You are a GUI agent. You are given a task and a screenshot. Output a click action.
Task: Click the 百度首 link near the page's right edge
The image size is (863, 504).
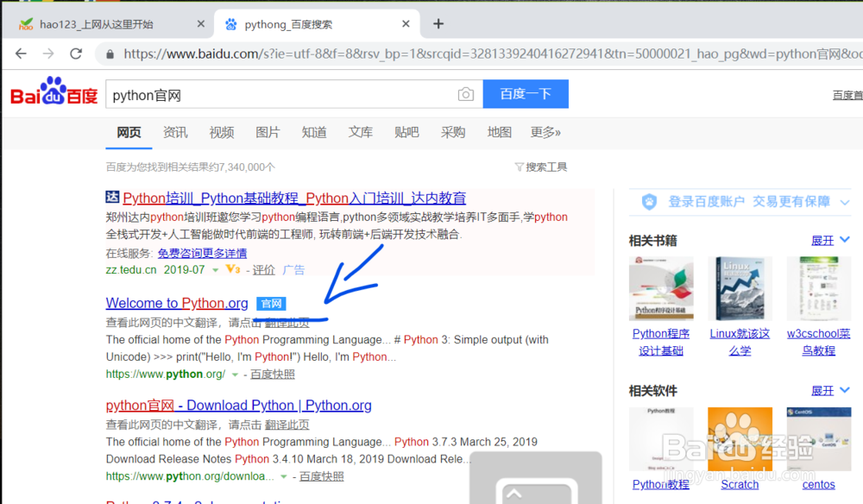pos(847,95)
